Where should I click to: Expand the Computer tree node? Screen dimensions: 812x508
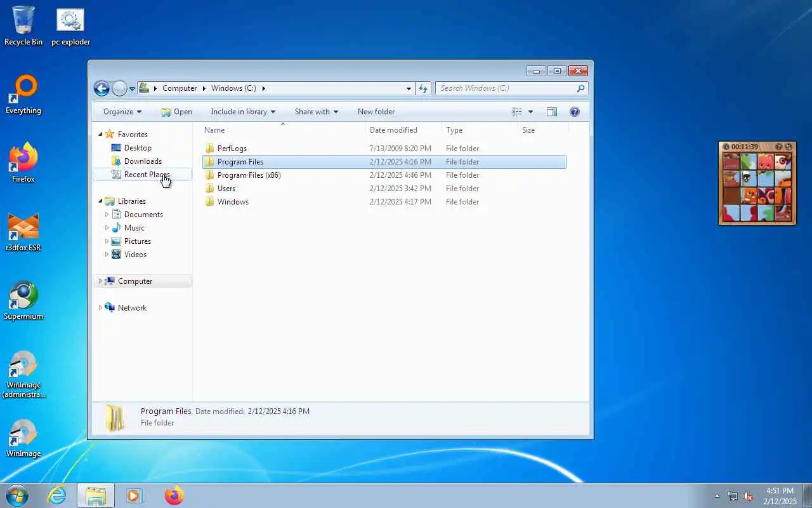(100, 281)
